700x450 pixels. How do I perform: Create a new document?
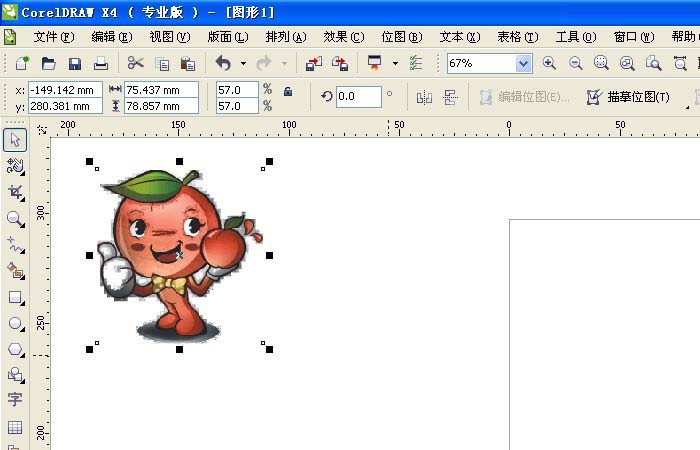point(22,63)
